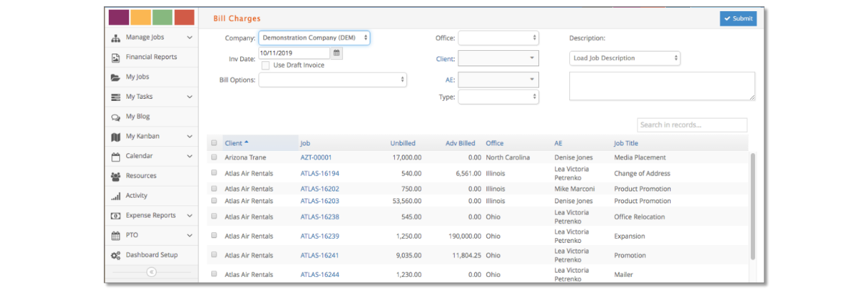868x293 pixels.
Task: Click the Dashboard Setup gears icon
Action: 116,255
